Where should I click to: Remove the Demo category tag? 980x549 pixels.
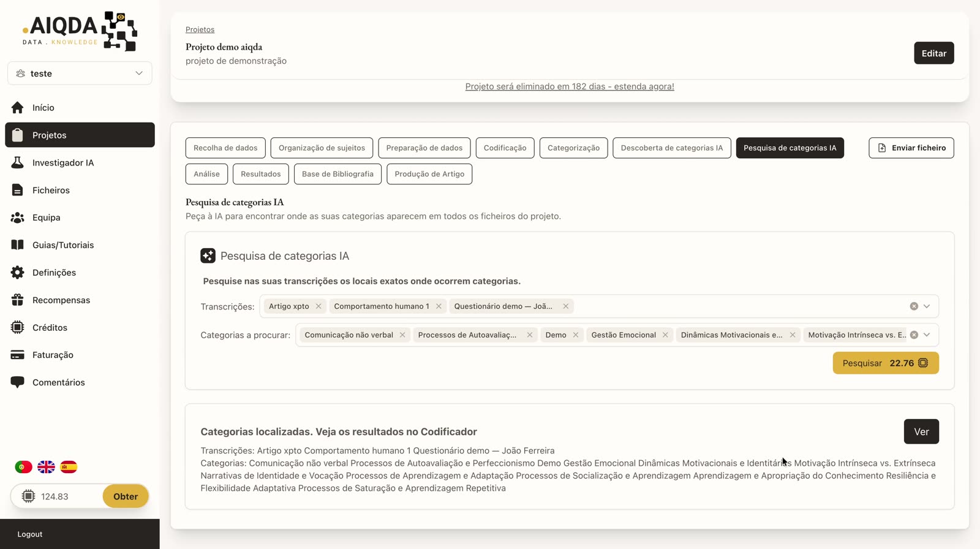pos(575,335)
